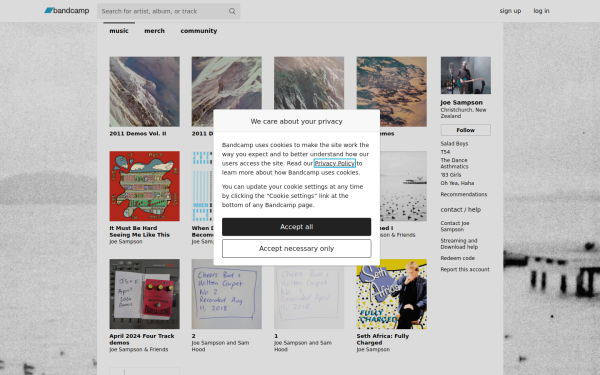Screen dimensions: 600x375
Task: Click the 2011 Demos Vol. II title
Action: pos(138,134)
